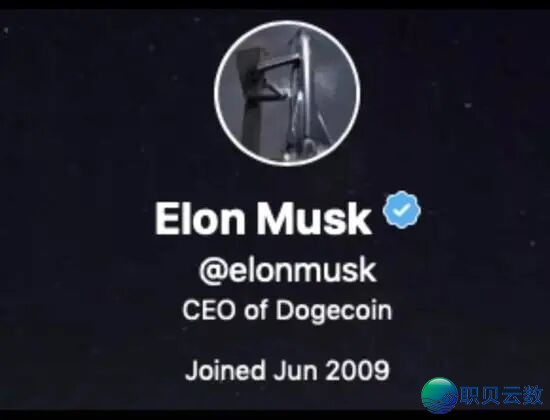The image size is (550, 420).
Task: Click the globe watermark logo
Action: coord(439,395)
